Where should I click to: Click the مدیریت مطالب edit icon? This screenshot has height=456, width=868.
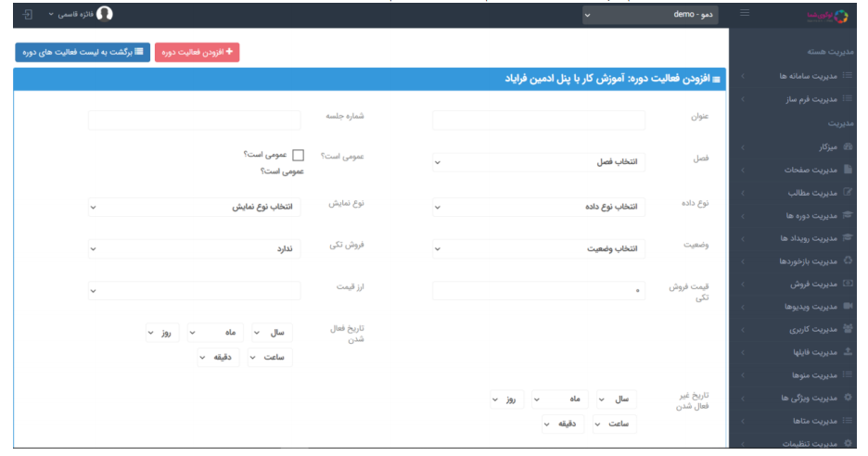pos(847,192)
